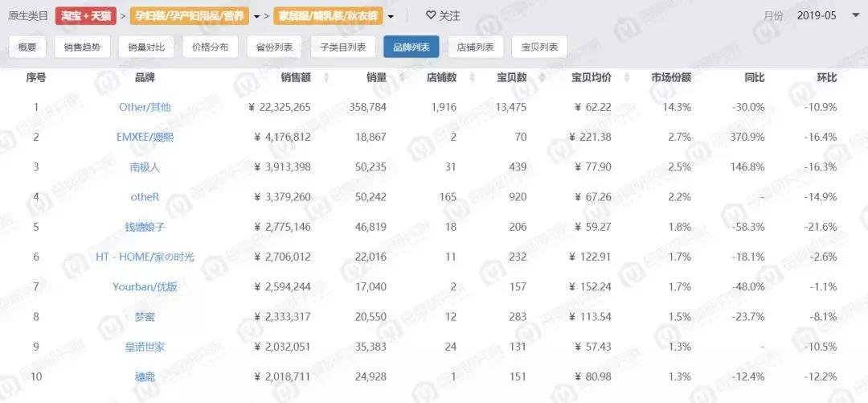Open the 皇诺世家 brand link
This screenshot has height=403, width=868.
pos(145,347)
